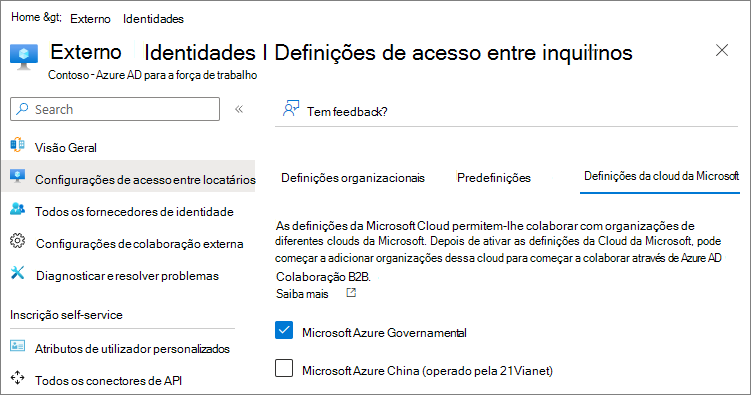Switch to Definições organizacionais tab
This screenshot has width=751, height=395.
pos(353,178)
